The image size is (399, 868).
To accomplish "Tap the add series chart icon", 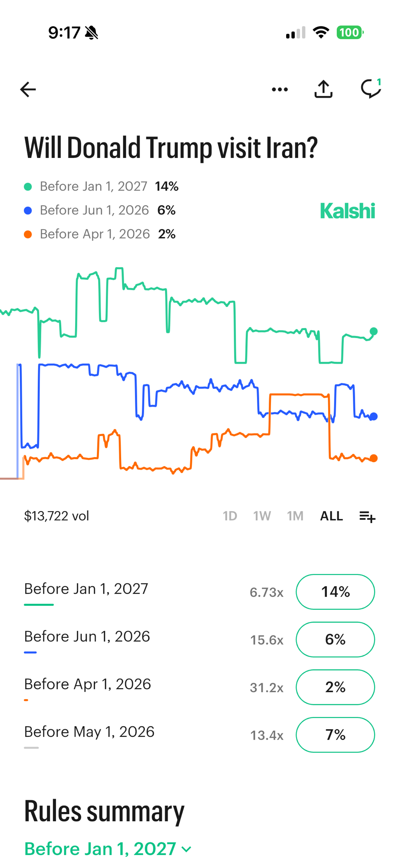I will point(367,516).
